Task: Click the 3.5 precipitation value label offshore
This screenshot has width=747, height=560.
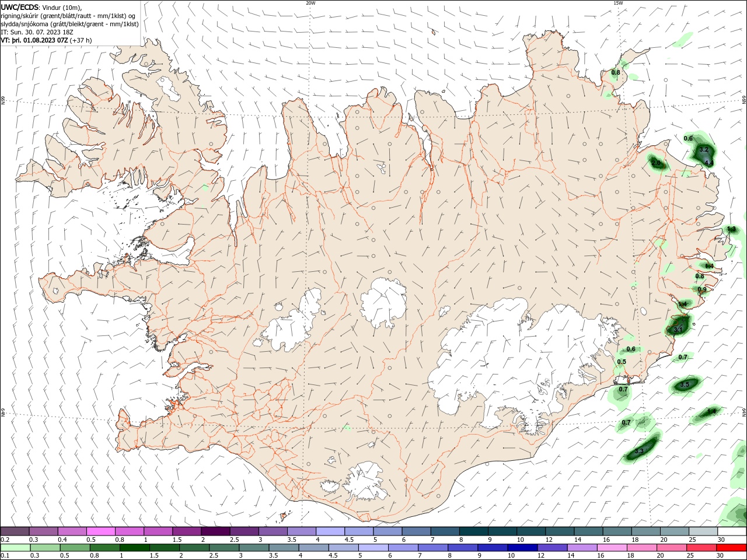Action: pos(685,384)
